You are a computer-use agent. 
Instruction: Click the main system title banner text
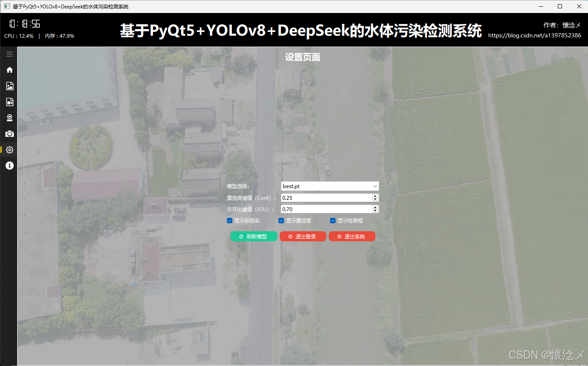(x=301, y=31)
